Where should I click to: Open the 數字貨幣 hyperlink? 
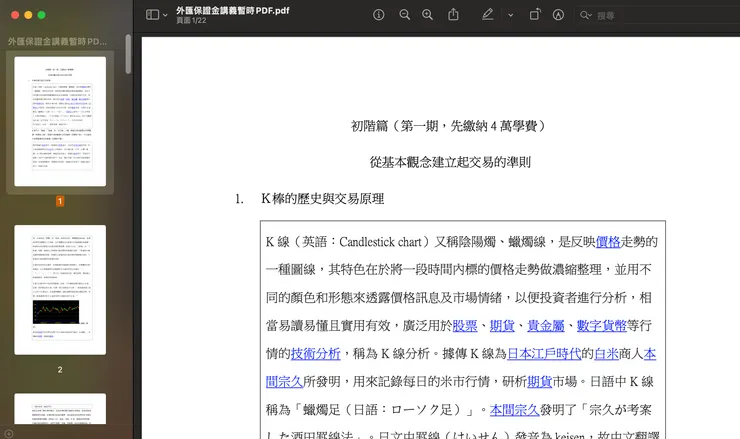[x=601, y=326]
